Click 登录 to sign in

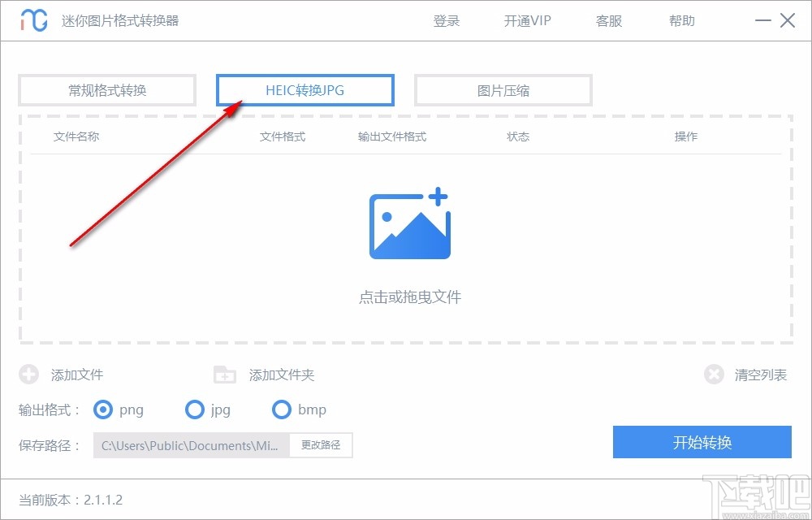point(446,21)
